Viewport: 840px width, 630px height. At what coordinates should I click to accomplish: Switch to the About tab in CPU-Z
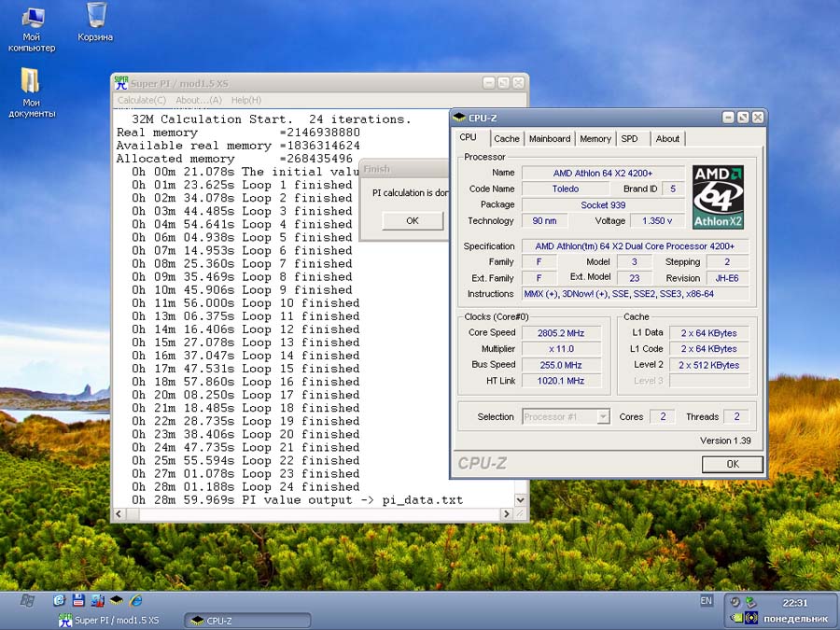[667, 139]
